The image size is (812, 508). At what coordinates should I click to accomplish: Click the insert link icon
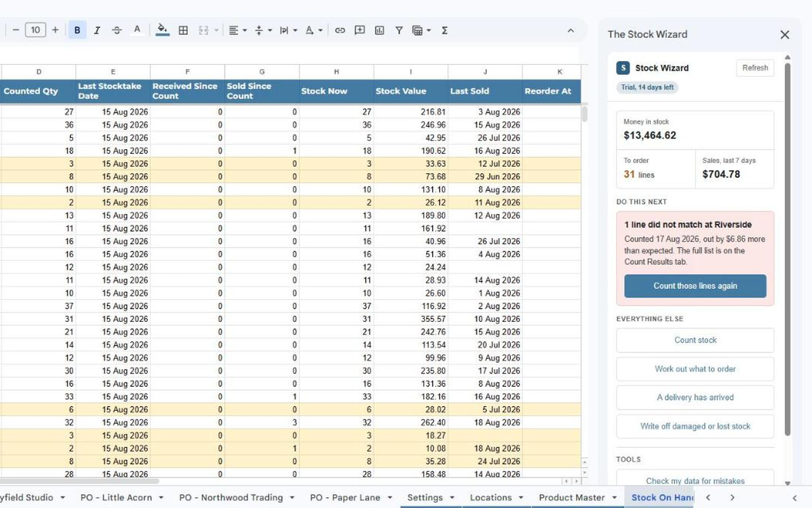(x=340, y=30)
